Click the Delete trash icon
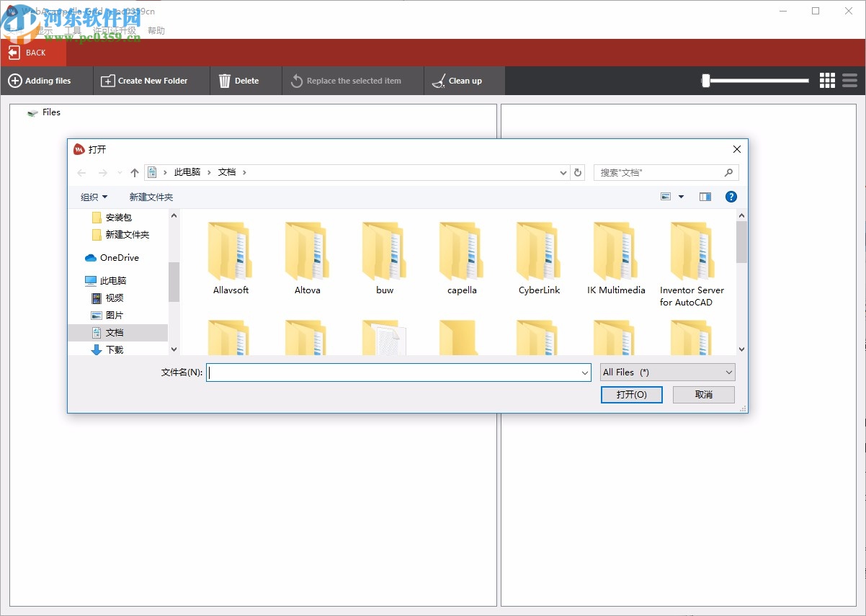The height and width of the screenshot is (616, 866). coord(225,81)
